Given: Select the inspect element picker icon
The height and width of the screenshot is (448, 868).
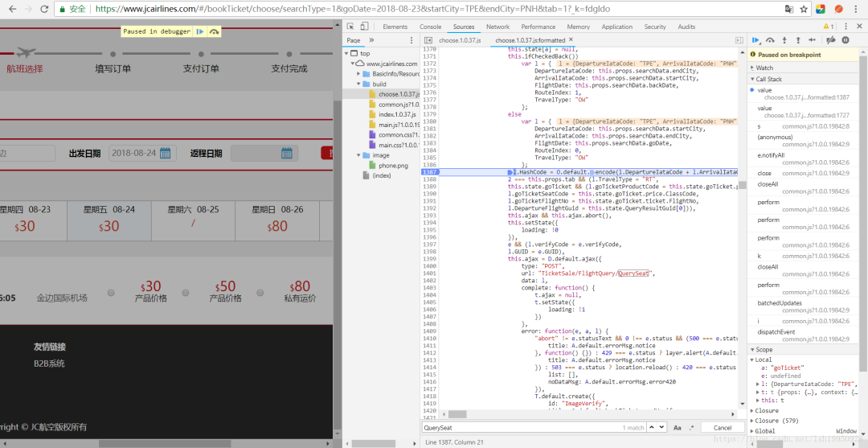Looking at the screenshot, I should coord(350,26).
